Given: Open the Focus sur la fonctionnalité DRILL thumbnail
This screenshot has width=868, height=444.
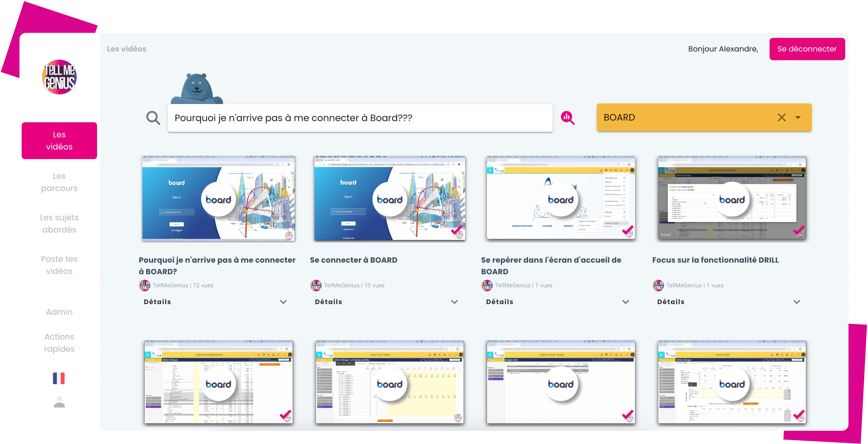Looking at the screenshot, I should (x=732, y=198).
